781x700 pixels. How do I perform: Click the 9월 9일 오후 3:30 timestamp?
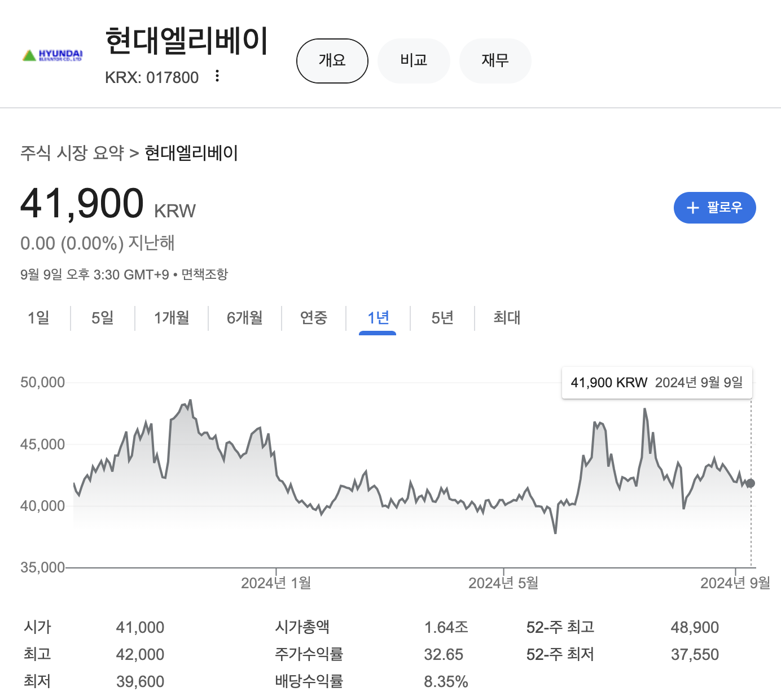(x=95, y=275)
